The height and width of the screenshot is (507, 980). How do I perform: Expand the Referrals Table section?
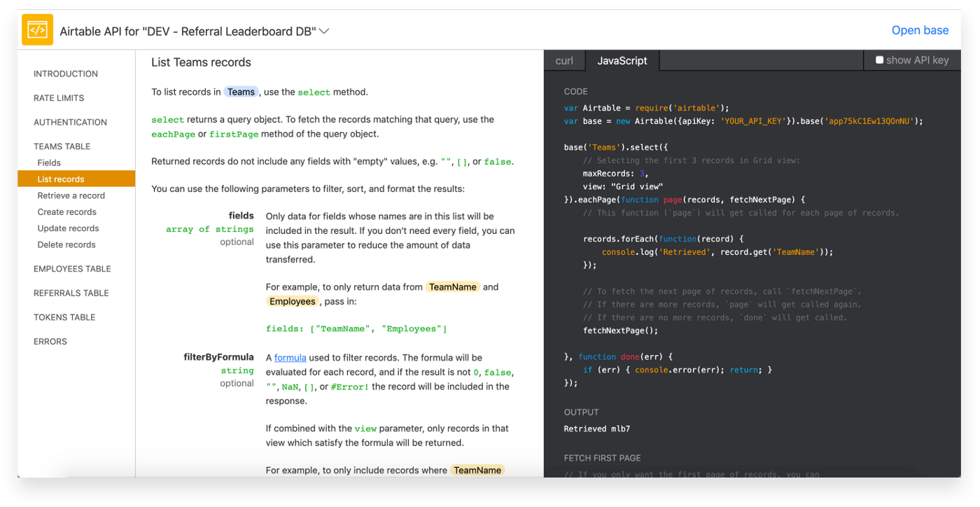(71, 293)
